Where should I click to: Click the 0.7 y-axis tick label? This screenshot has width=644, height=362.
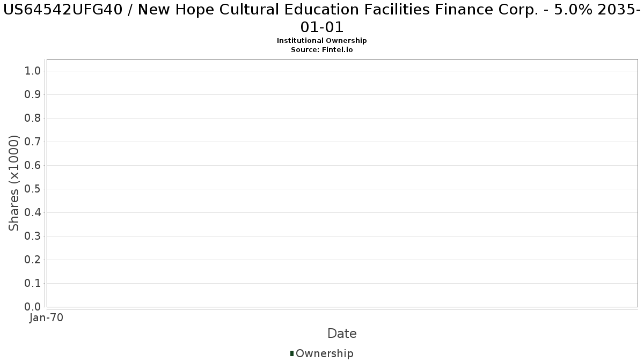point(33,142)
